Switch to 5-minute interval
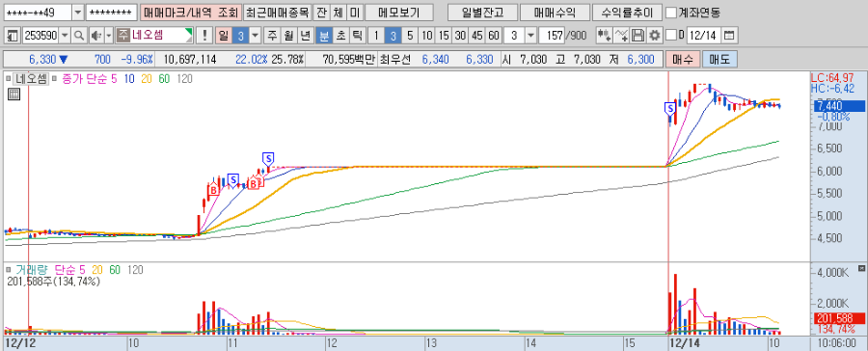This screenshot has width=868, height=351. click(410, 36)
